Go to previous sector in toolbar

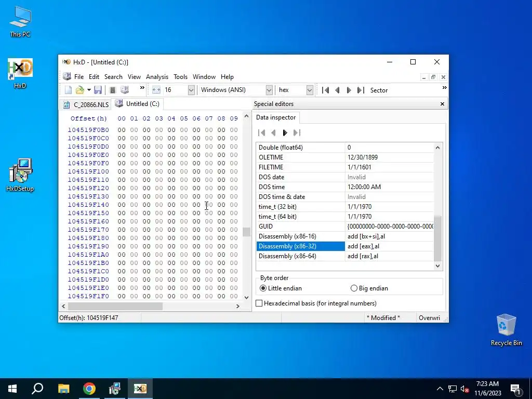tap(337, 90)
